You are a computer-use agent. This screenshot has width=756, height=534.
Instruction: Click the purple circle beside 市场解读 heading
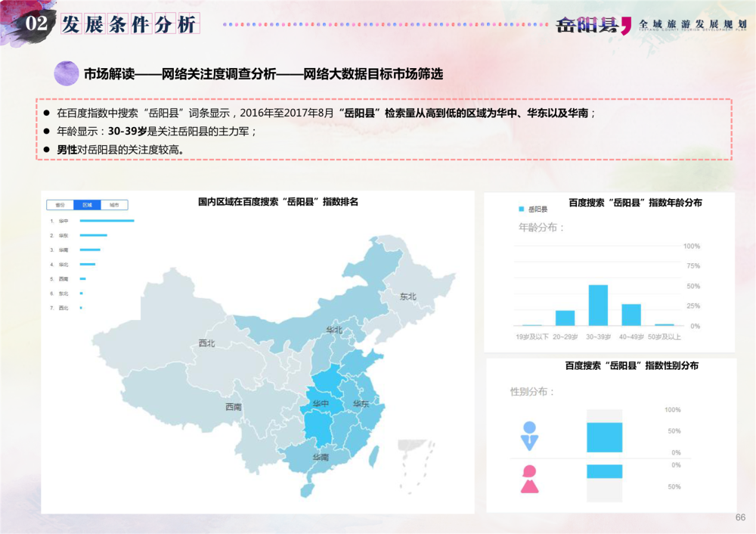coord(67,73)
